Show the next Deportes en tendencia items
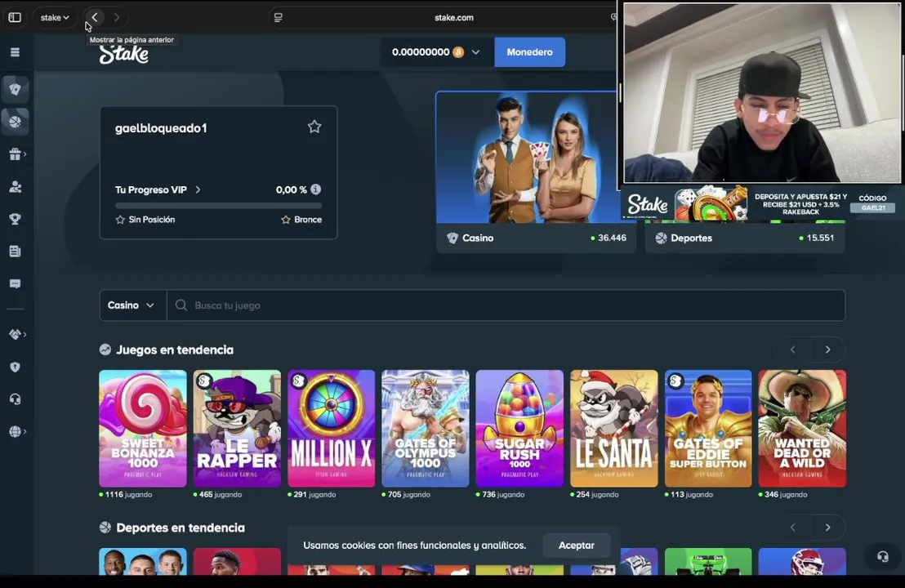 [827, 528]
